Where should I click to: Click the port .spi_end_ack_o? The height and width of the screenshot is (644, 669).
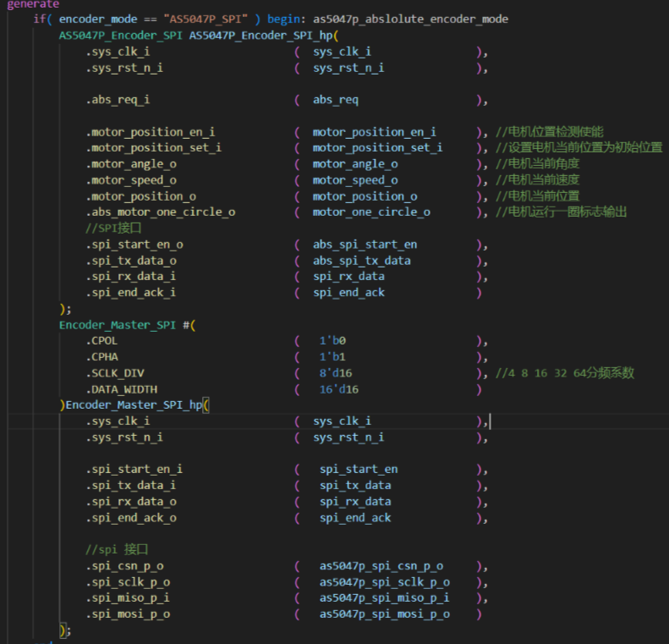click(x=131, y=518)
